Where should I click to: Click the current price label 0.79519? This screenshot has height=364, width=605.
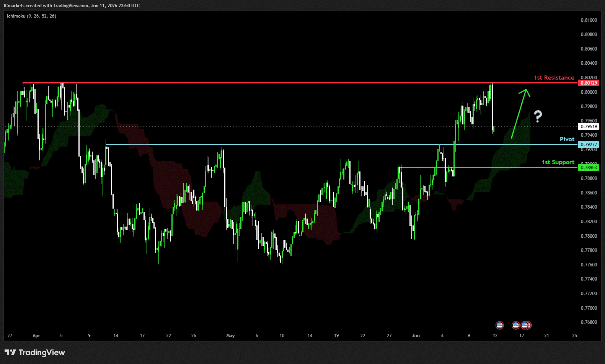pyautogui.click(x=589, y=127)
